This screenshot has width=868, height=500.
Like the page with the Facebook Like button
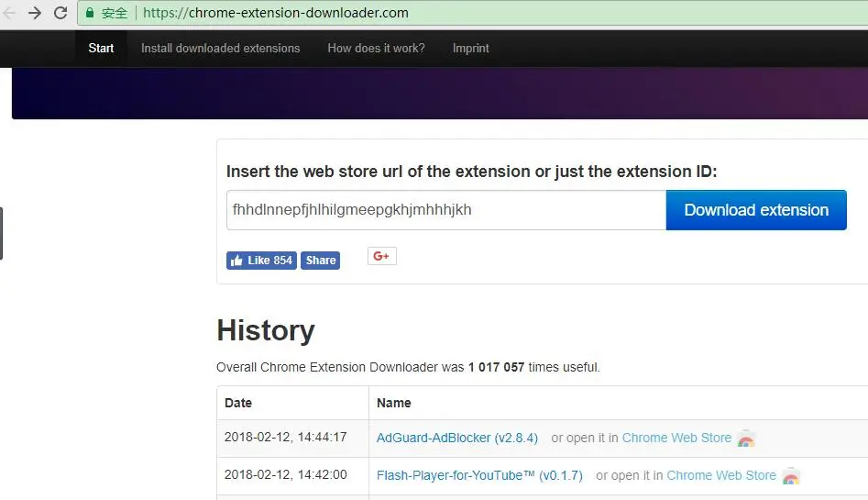(261, 261)
